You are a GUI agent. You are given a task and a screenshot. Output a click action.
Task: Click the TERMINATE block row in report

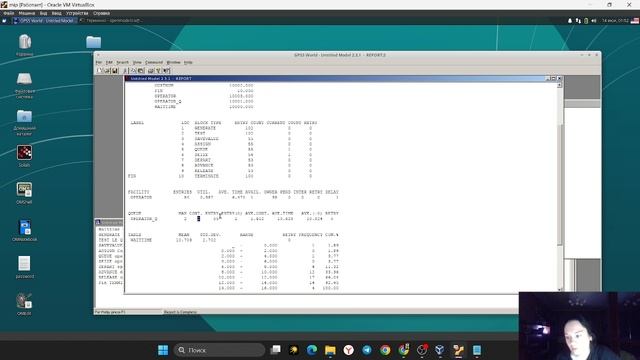click(220, 176)
